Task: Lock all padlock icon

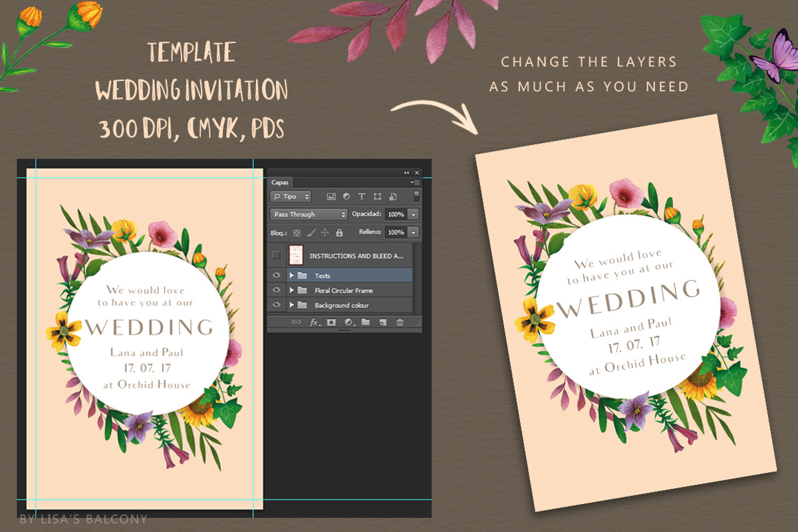Action: (x=339, y=233)
